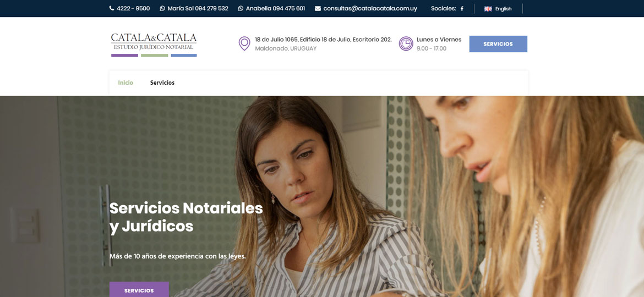
Task: Open the Facebook social icon
Action: [x=462, y=9]
